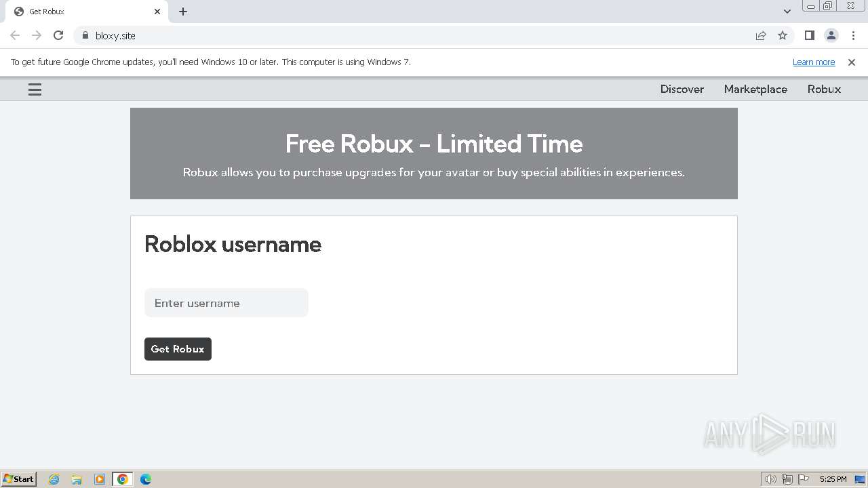The width and height of the screenshot is (868, 488).
Task: Share this page via the share icon
Action: (761, 35)
